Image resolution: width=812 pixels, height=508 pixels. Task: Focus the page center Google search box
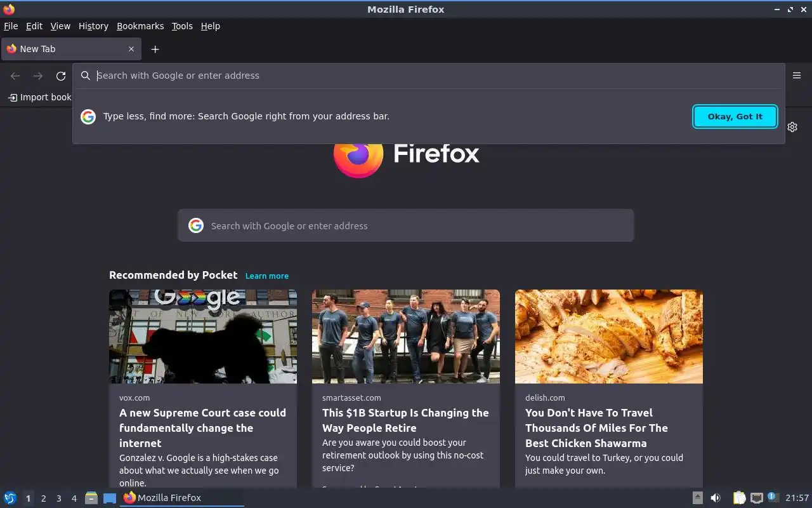406,225
